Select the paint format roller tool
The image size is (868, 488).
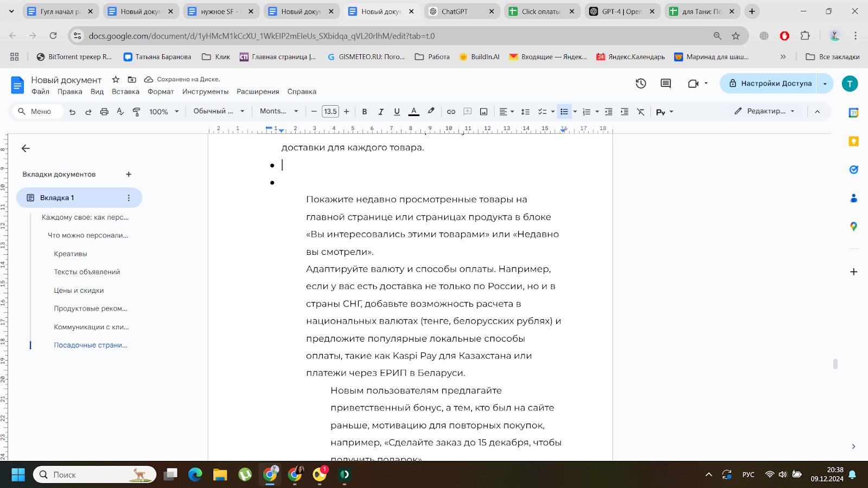coord(137,112)
